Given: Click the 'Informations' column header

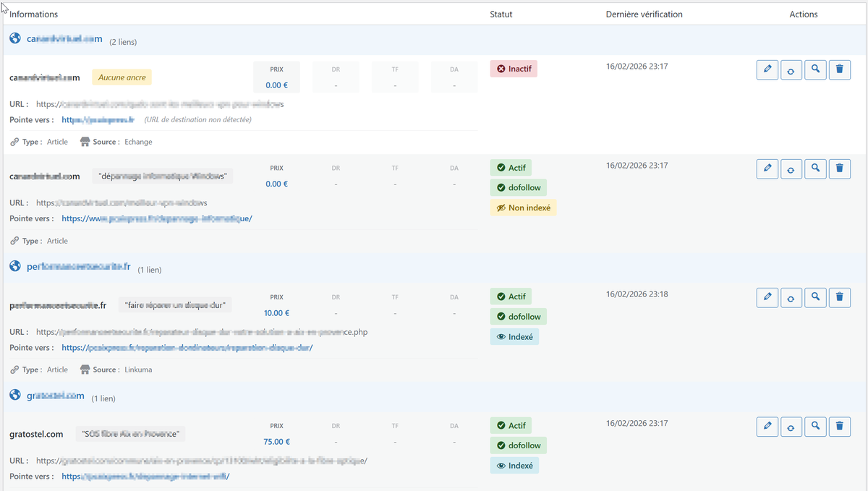Looking at the screenshot, I should (34, 14).
